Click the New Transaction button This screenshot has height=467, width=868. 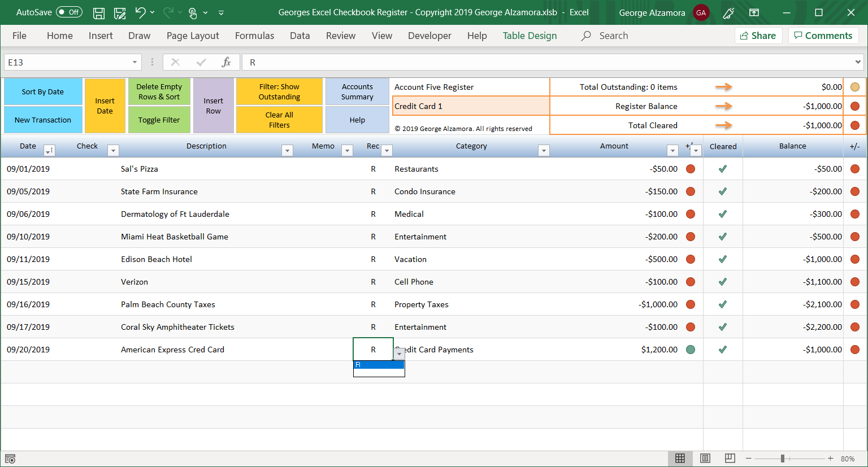(x=42, y=120)
